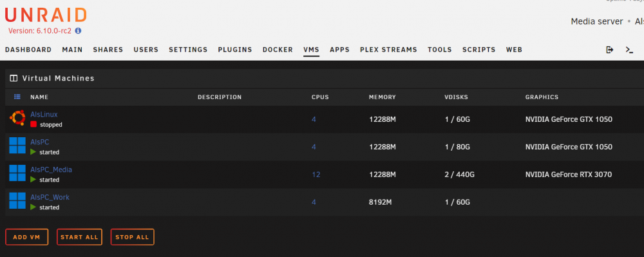Click the CPUS column header
Image resolution: width=644 pixels, height=257 pixels.
320,97
